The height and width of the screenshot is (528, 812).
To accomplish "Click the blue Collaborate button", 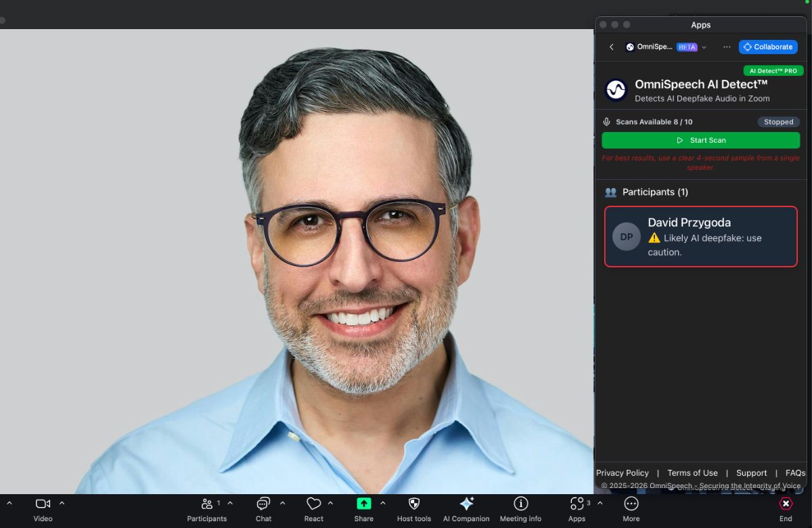I will (x=768, y=47).
